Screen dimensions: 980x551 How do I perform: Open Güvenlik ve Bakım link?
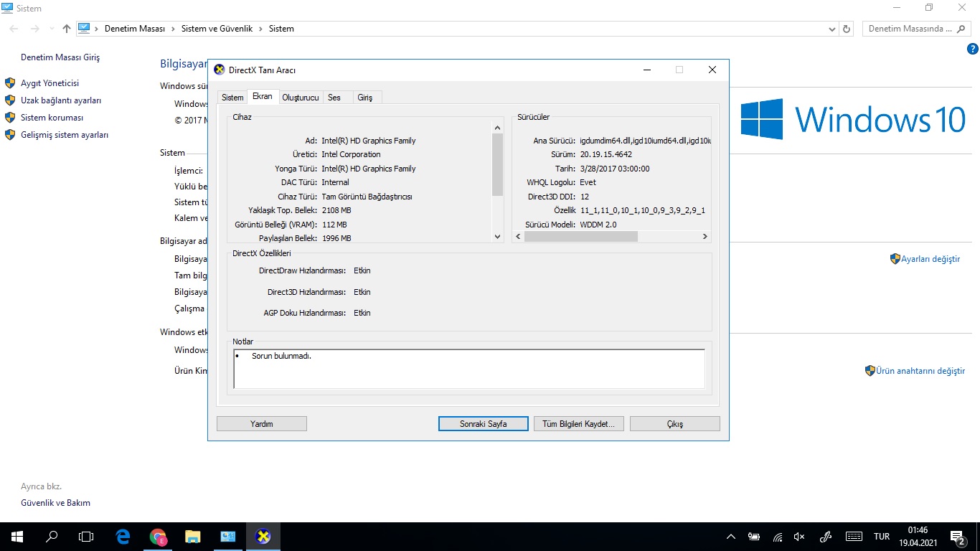[56, 503]
